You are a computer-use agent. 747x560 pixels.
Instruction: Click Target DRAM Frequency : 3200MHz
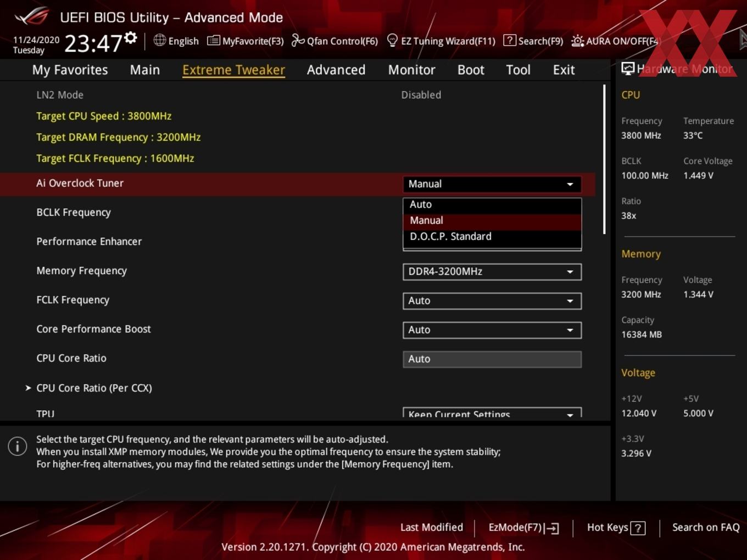click(x=118, y=137)
